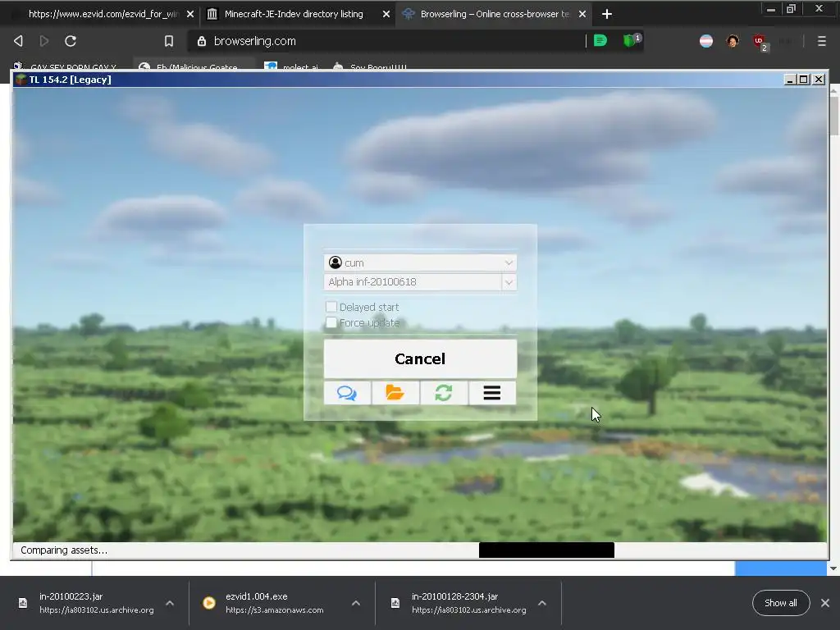
Task: Expand options for in-20100128-2304.jar download
Action: pos(542,603)
